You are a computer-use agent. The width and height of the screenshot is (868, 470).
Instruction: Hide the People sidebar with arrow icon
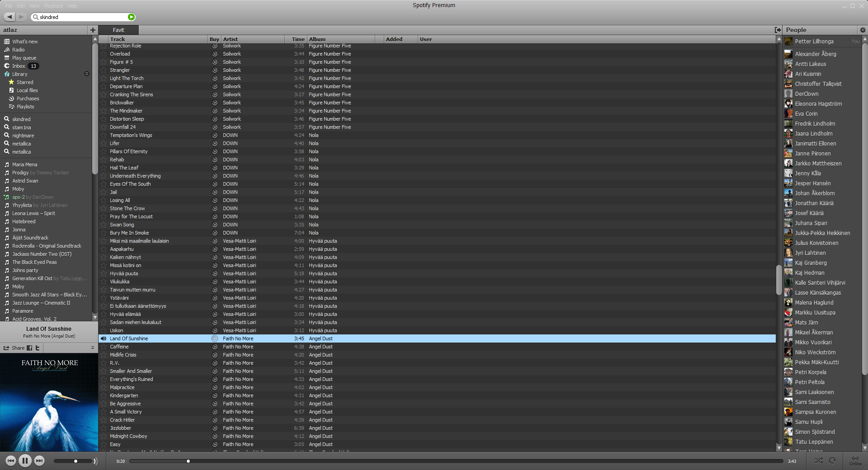[778, 30]
